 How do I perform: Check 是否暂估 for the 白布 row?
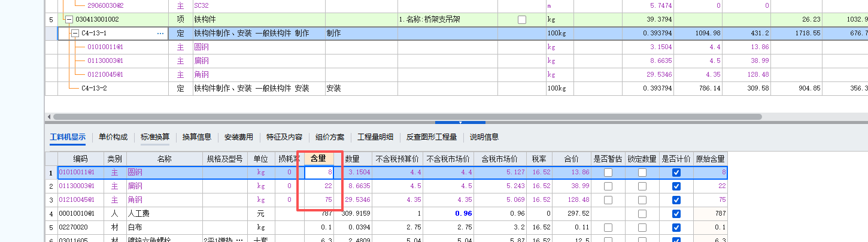pos(608,228)
